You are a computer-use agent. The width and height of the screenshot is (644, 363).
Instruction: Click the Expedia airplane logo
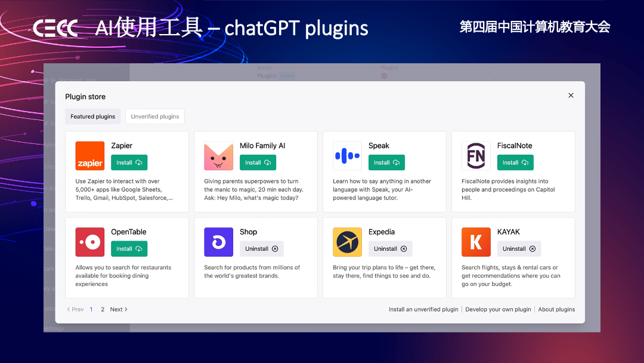pyautogui.click(x=347, y=242)
